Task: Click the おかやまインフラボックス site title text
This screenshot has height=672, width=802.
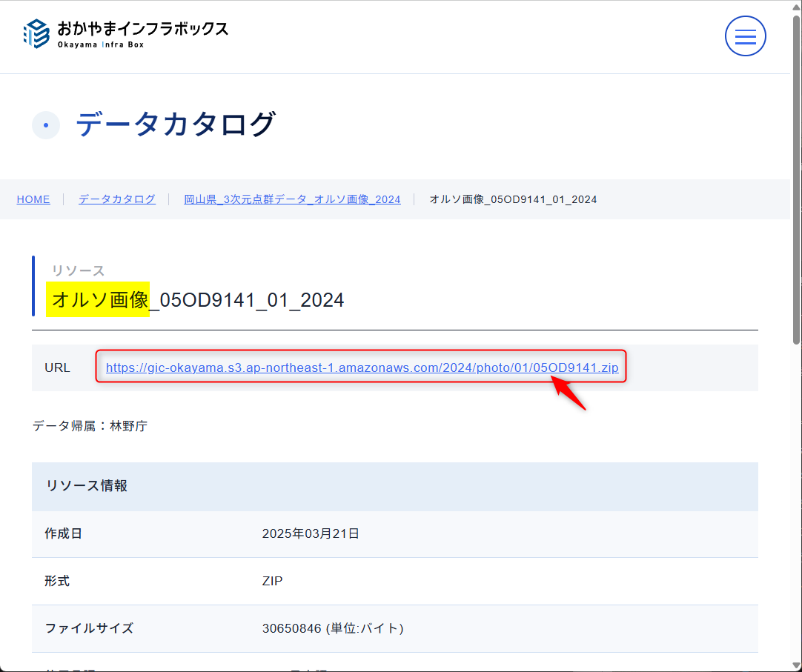Action: click(142, 29)
